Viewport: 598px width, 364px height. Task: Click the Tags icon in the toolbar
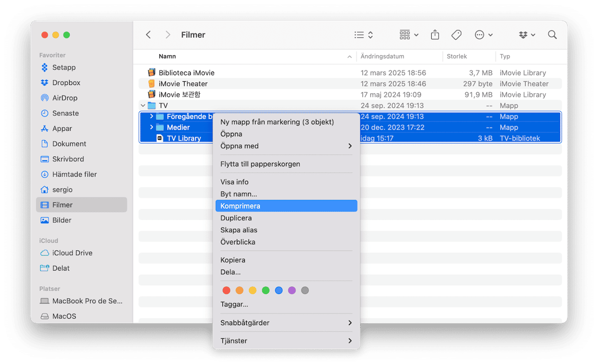(x=456, y=35)
